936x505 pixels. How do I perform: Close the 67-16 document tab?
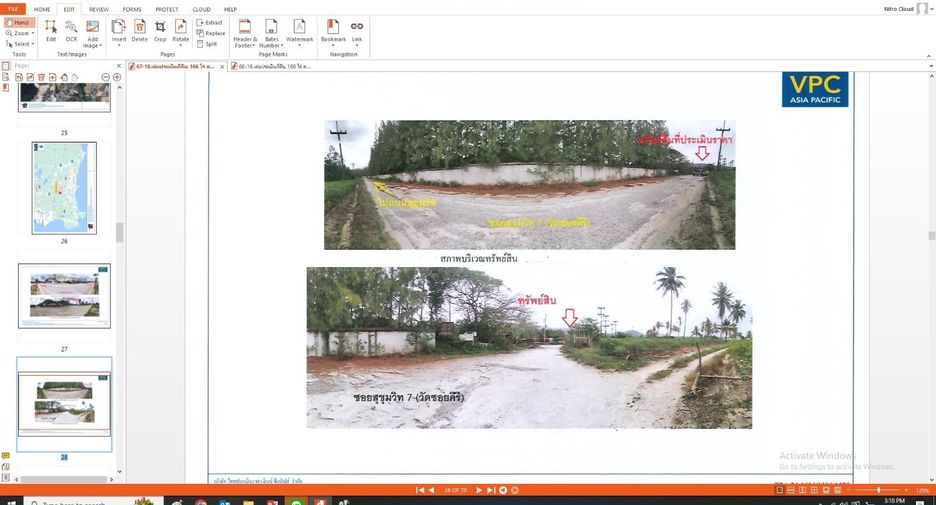(x=222, y=67)
